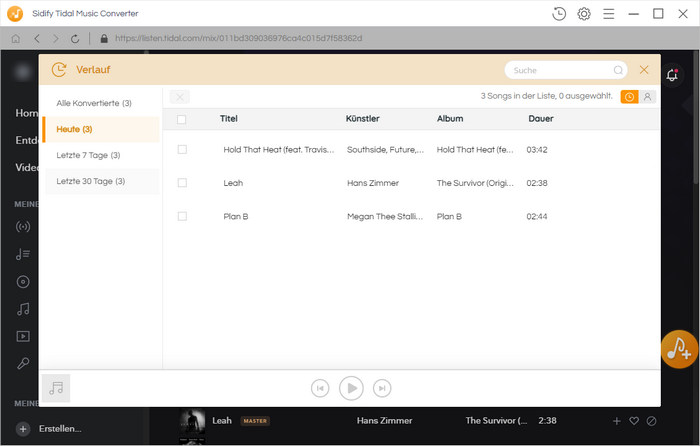The width and height of the screenshot is (700, 446).
Task: Play the selected song
Action: pos(351,388)
